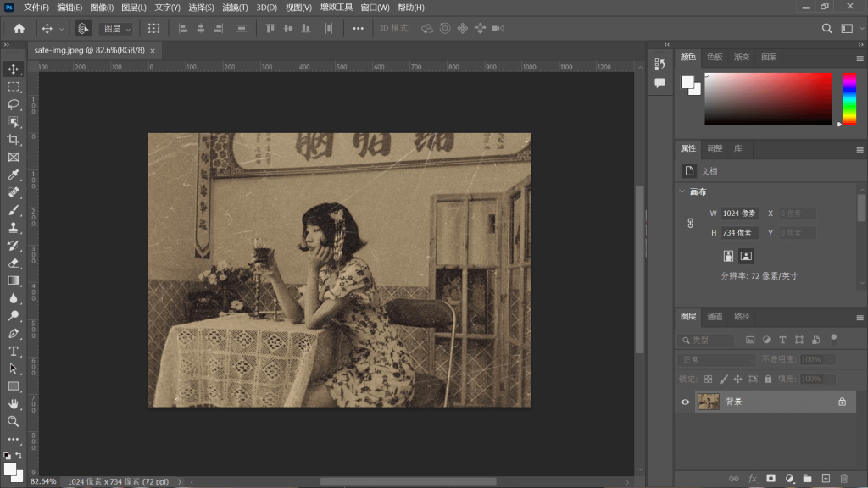
Task: Click the hue spectrum strip in color panel
Action: pos(849,98)
